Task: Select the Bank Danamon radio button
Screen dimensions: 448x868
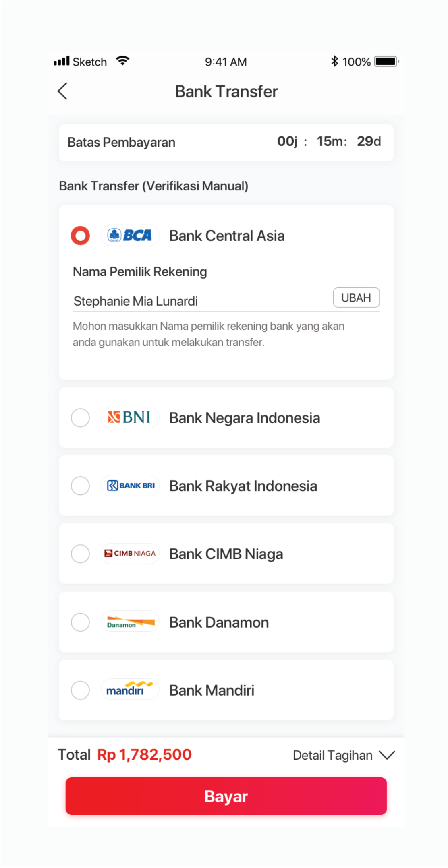Action: click(x=80, y=622)
